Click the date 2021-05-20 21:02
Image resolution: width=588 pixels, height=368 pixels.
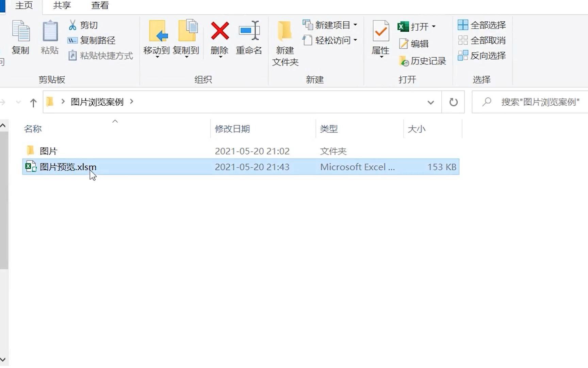(252, 151)
